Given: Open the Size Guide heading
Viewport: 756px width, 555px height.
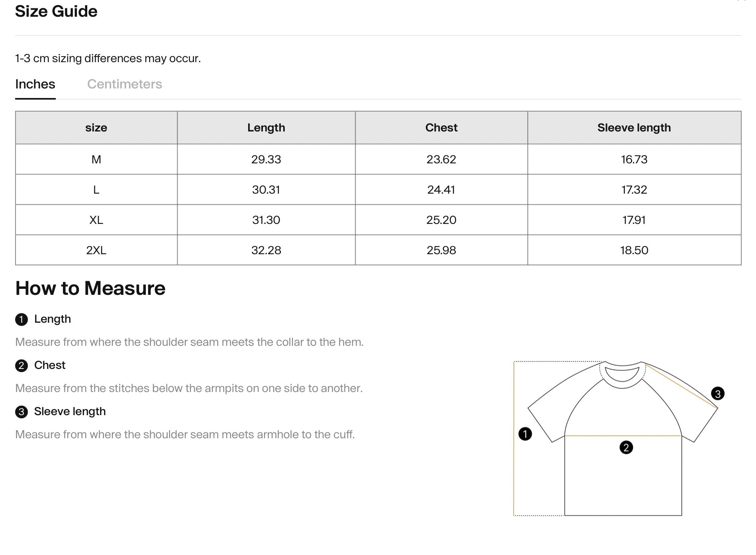Looking at the screenshot, I should pyautogui.click(x=56, y=12).
